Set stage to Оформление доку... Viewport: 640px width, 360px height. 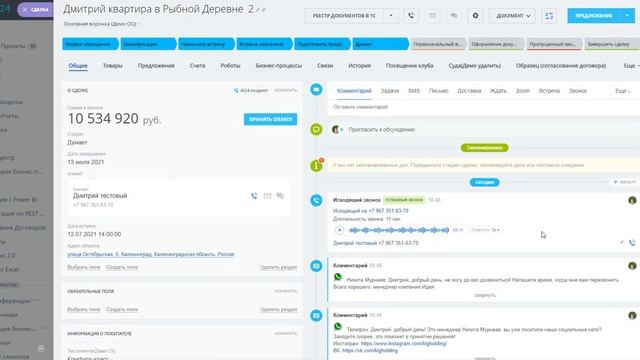pos(495,44)
